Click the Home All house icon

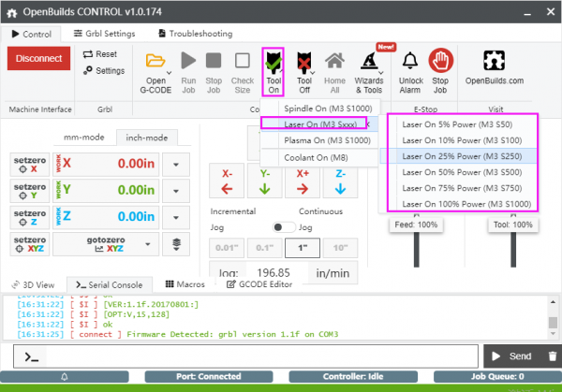pos(334,61)
